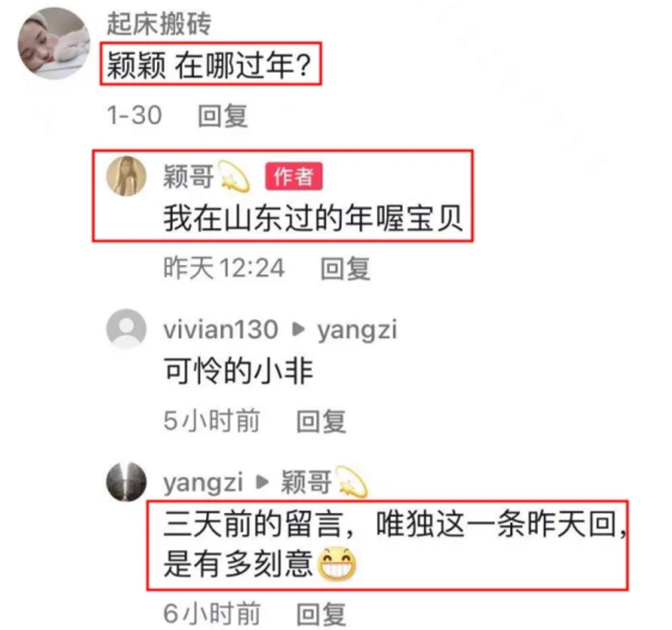The width and height of the screenshot is (672, 630).
Task: Reply to the 6小时前 comment
Action: click(321, 614)
